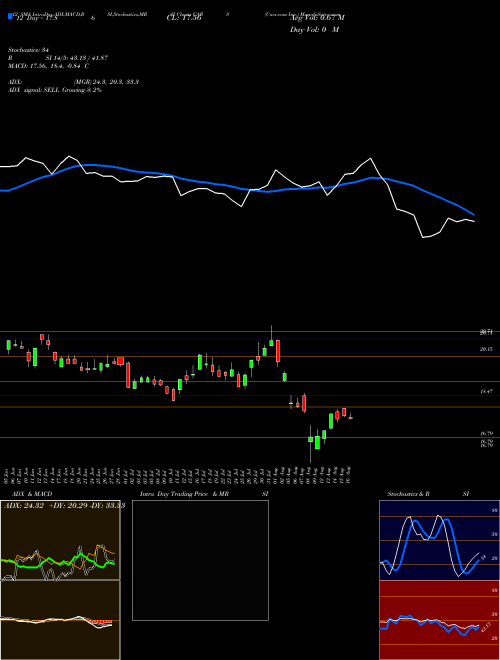Click the 20.15 price axis label
Screen dimensions: 500x660
(x=486, y=349)
